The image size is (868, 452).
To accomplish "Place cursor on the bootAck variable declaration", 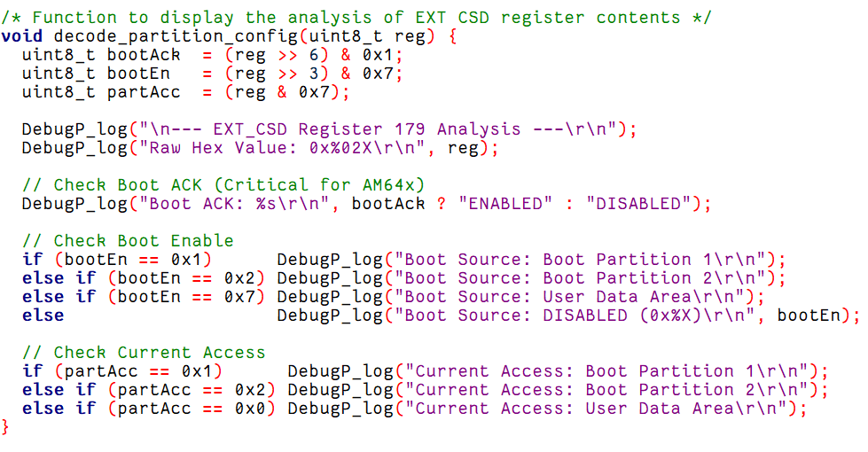I will click(x=144, y=55).
